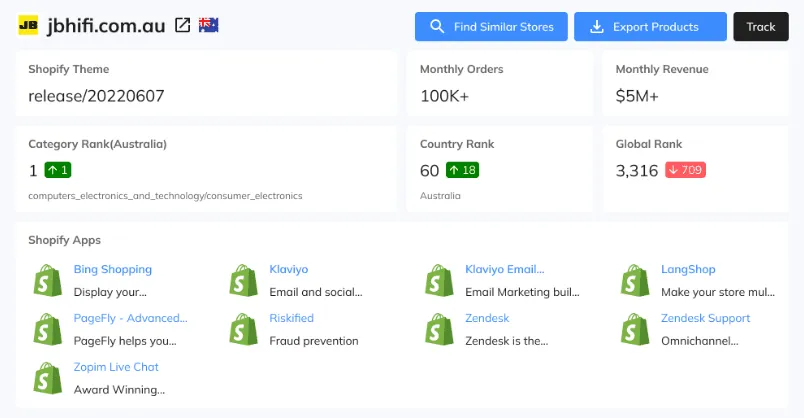Click the Omnichannel... description text
The height and width of the screenshot is (418, 804).
click(700, 341)
